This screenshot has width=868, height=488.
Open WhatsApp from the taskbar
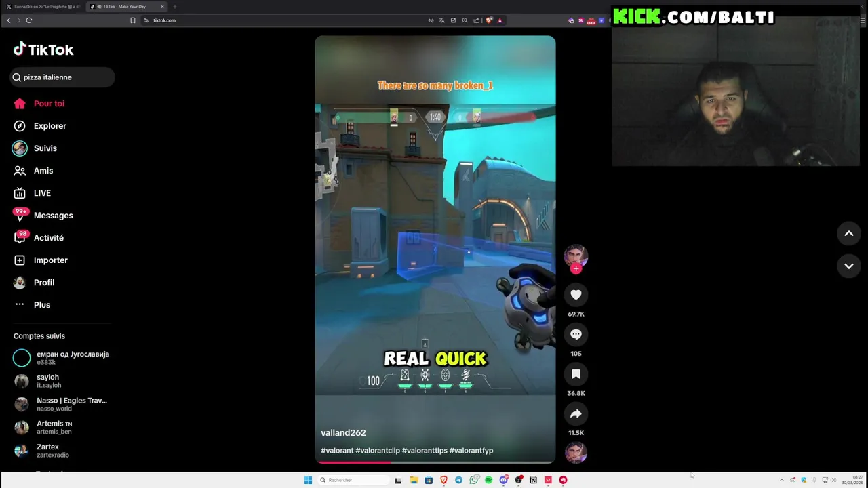[x=473, y=480]
